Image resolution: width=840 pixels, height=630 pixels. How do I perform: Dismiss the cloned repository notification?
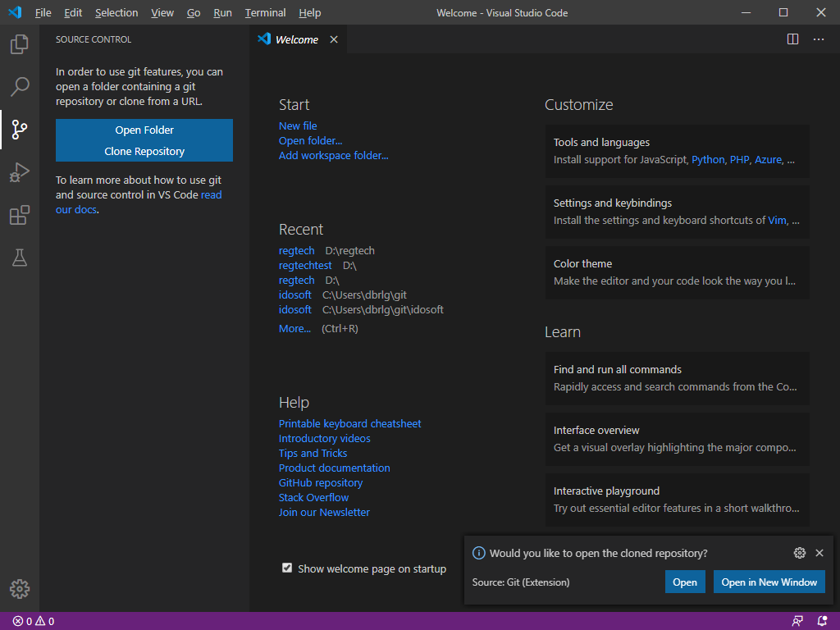click(819, 553)
